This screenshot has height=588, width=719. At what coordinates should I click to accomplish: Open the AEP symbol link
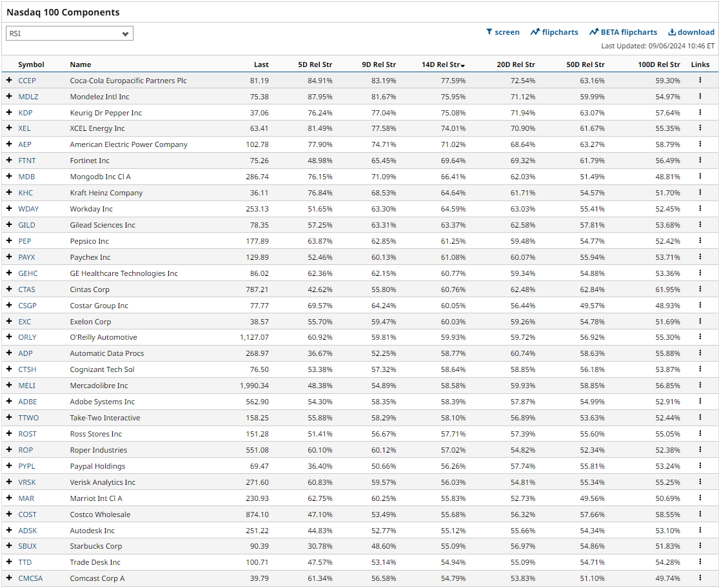point(25,144)
